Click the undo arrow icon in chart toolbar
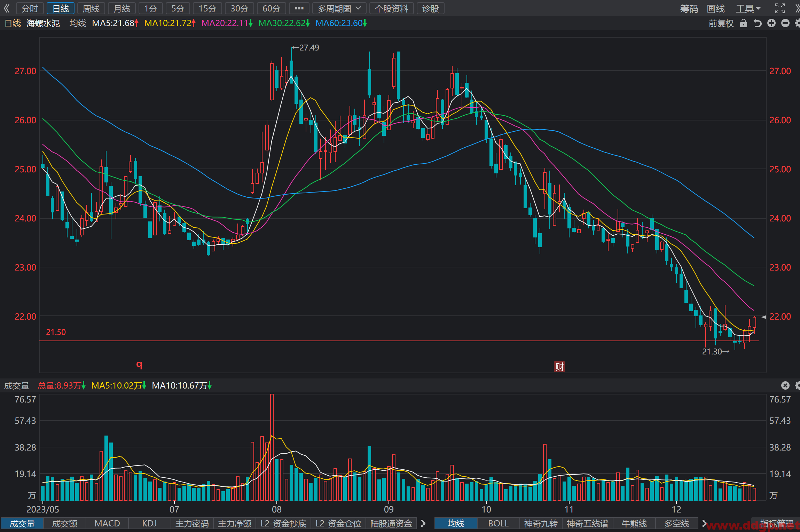The height and width of the screenshot is (532, 800). pyautogui.click(x=758, y=23)
